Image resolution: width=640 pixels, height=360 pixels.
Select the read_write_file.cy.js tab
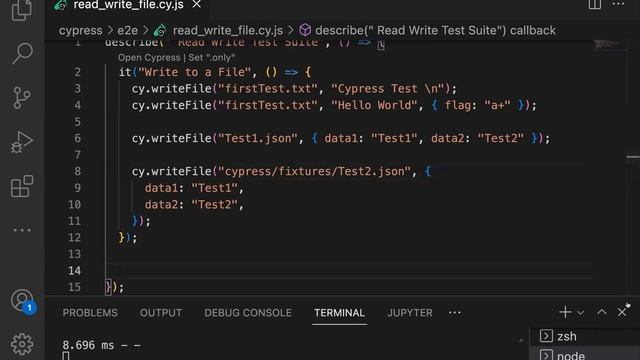[128, 5]
